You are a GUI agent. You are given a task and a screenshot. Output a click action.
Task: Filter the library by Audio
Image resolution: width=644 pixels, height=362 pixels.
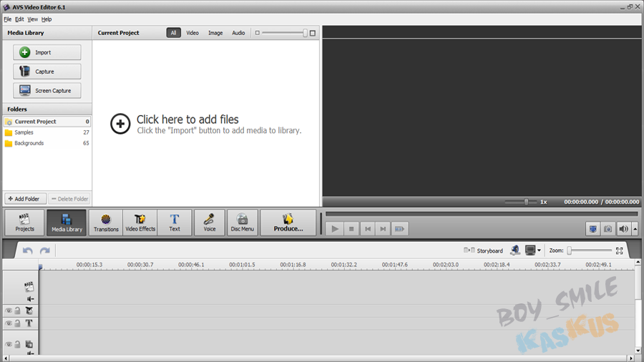pyautogui.click(x=238, y=33)
